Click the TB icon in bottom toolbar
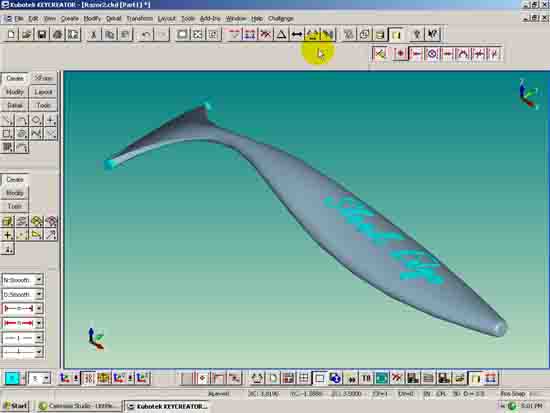Image resolution: width=550 pixels, height=413 pixels. coord(366,378)
